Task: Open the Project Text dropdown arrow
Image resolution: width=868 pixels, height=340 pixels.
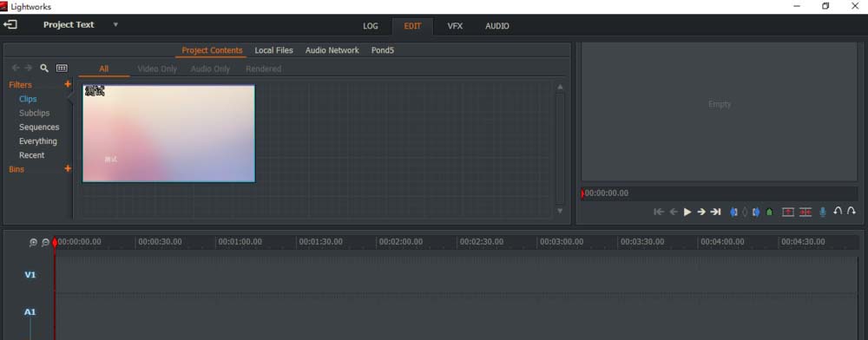Action: (x=115, y=25)
